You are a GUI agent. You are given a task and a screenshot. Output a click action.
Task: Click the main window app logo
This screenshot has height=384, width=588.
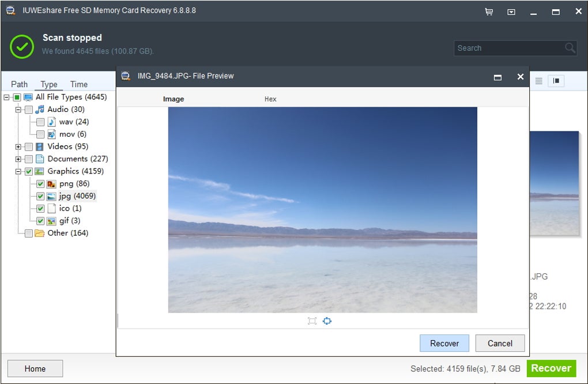pos(10,10)
